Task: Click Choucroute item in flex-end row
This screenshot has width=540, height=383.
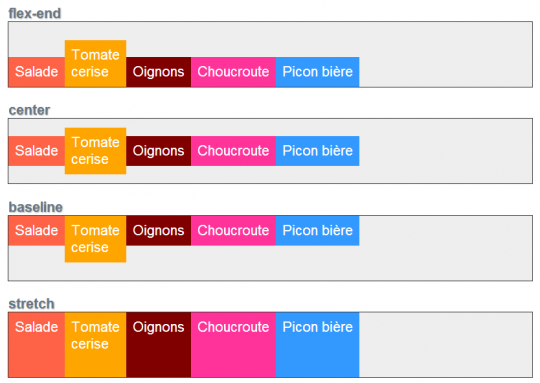Action: coord(233,72)
